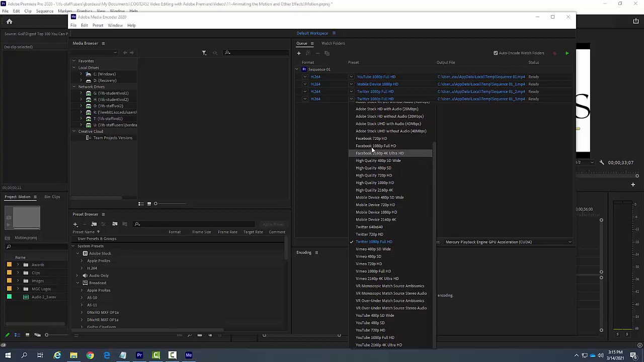The width and height of the screenshot is (644, 362).
Task: Open the Queue panel hamburger menu
Action: 312,43
